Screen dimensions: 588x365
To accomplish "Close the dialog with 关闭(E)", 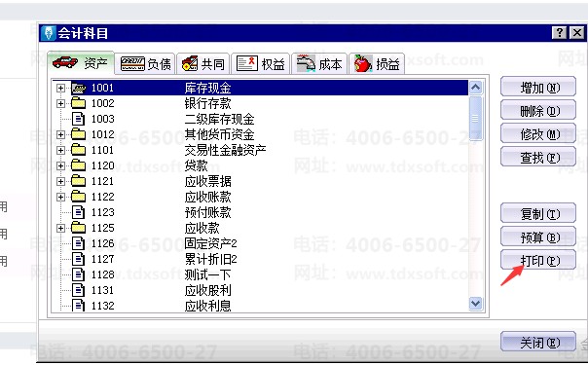I will coord(538,343).
